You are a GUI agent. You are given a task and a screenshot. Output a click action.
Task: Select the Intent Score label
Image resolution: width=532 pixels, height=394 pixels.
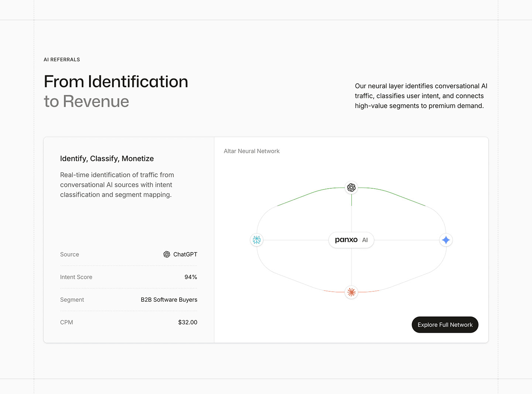point(76,277)
